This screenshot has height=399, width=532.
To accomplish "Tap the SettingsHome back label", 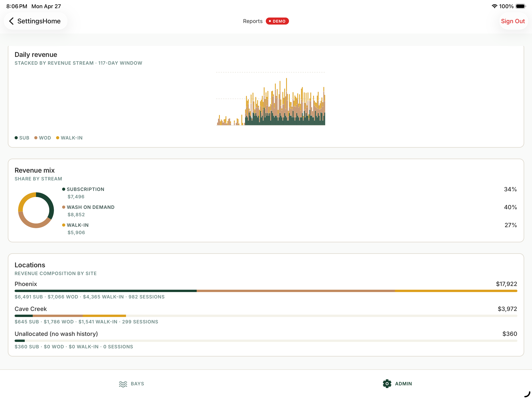I will click(x=39, y=21).
